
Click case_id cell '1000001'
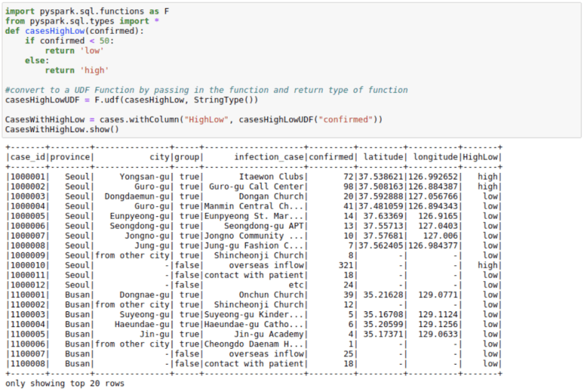27,177
